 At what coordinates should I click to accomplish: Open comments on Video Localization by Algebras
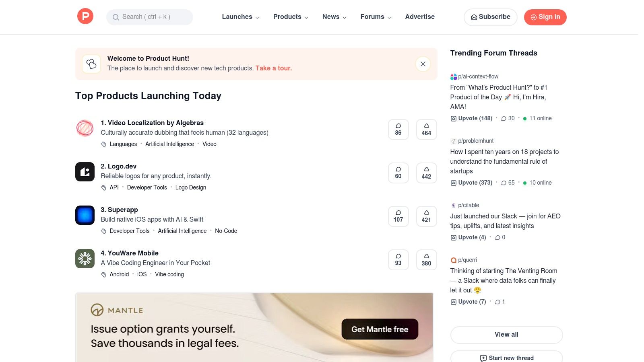pos(398,129)
